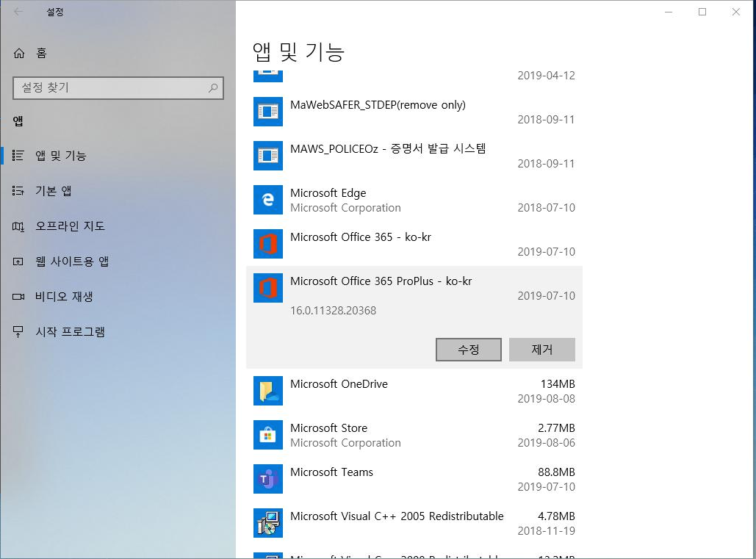Viewport: 756px width, 559px height.
Task: Maximize the Settings window
Action: [x=702, y=12]
